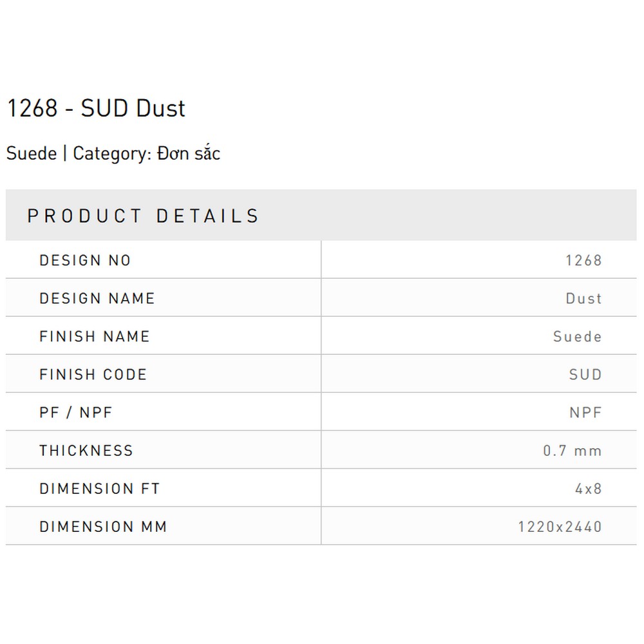Click the 0.7 mm thickness value
Screen dimensions: 644x644
click(573, 451)
